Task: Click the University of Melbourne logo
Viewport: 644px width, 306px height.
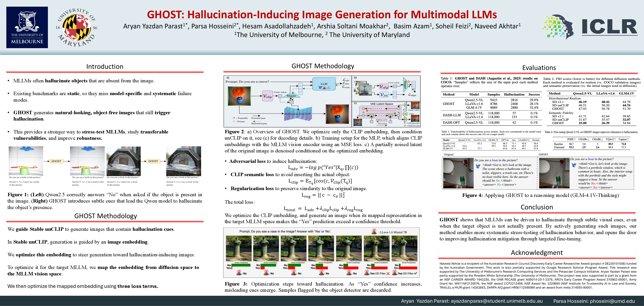Action: 27,27
